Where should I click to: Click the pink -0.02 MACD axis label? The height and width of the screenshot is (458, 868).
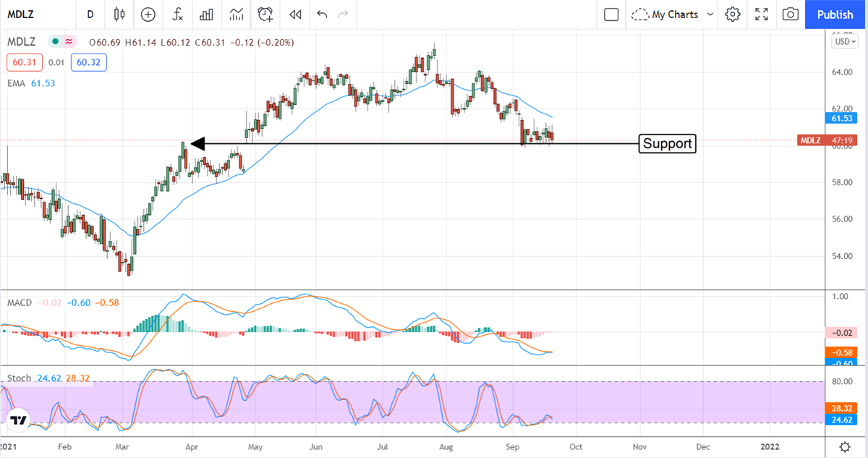[x=841, y=333]
